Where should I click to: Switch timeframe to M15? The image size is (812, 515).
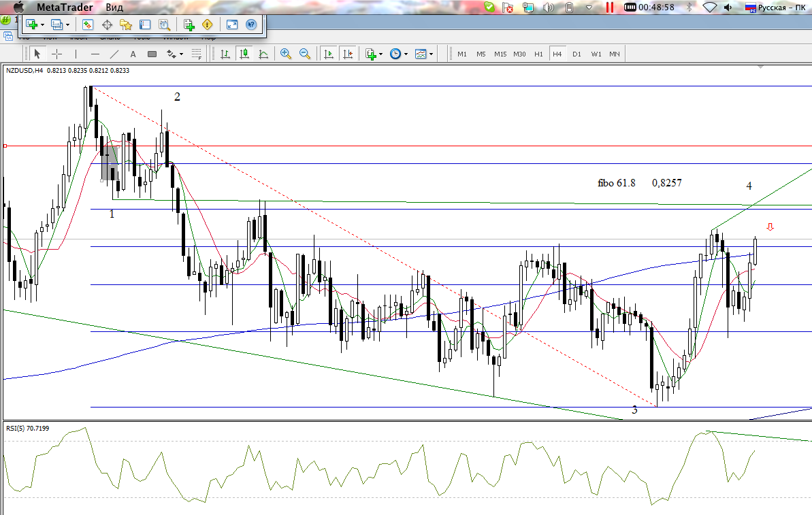pyautogui.click(x=500, y=54)
